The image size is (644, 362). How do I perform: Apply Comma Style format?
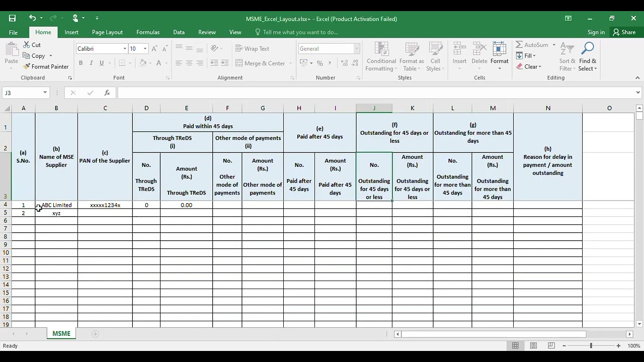click(x=330, y=63)
